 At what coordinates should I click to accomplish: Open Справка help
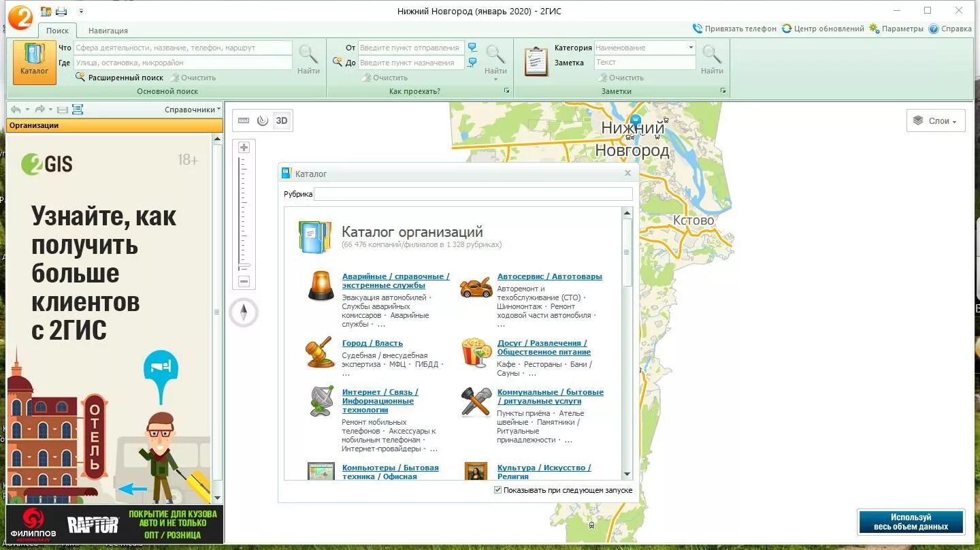[950, 29]
